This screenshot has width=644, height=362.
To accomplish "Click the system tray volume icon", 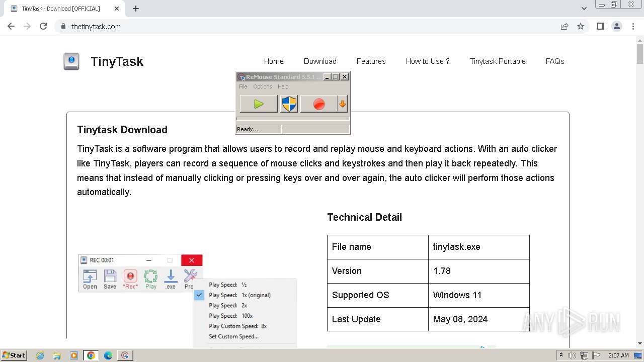I will coord(572,355).
